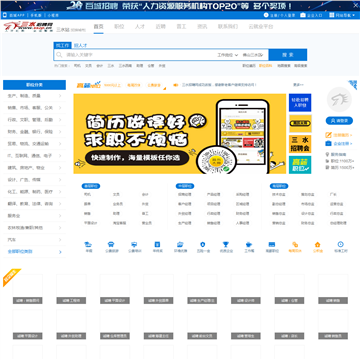Click the magnifier icon in search box

point(59,55)
